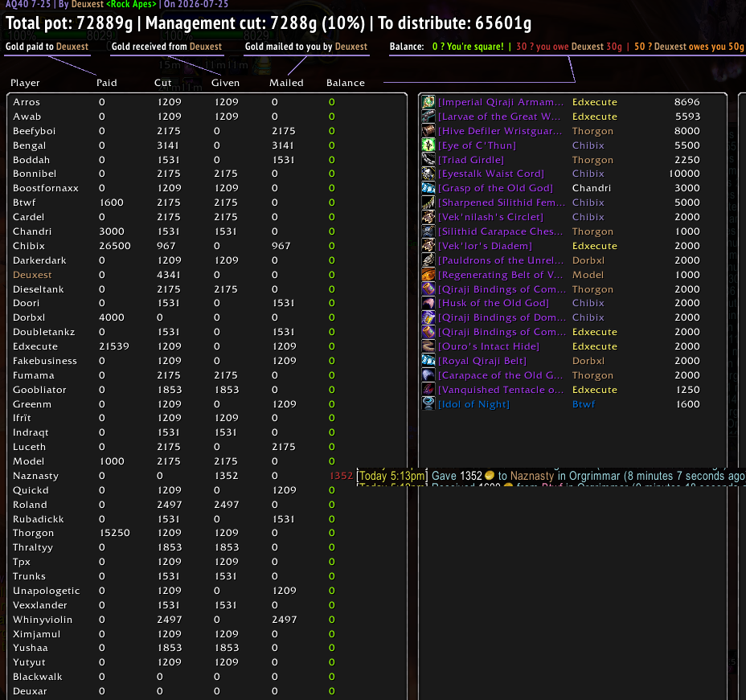Open the [Ouro's Intact Hide] item link

click(x=488, y=346)
